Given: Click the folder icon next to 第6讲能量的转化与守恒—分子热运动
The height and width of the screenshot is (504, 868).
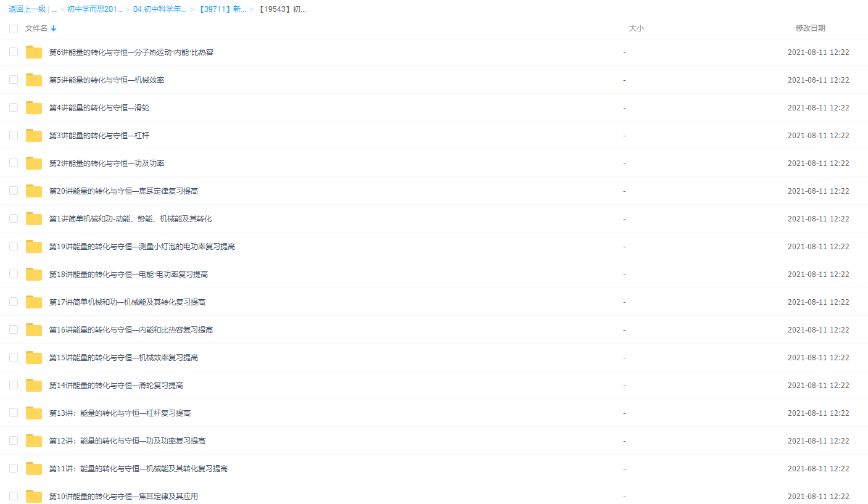Looking at the screenshot, I should (33, 52).
